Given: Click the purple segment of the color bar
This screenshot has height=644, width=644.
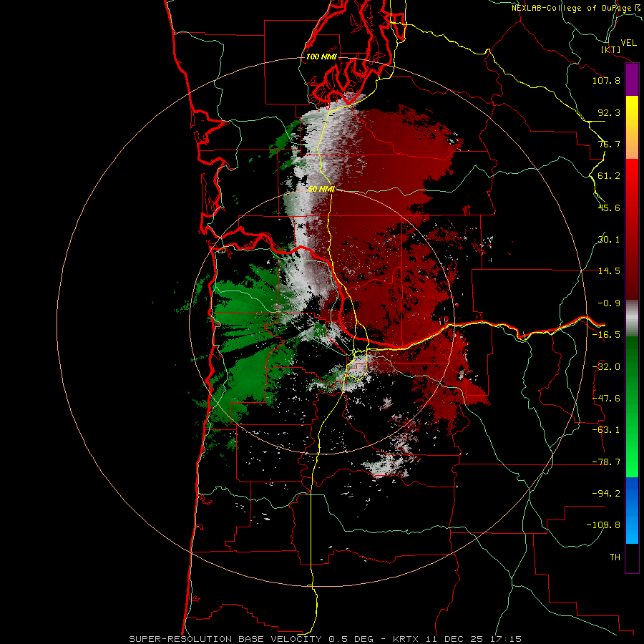Looking at the screenshot, I should point(632,80).
